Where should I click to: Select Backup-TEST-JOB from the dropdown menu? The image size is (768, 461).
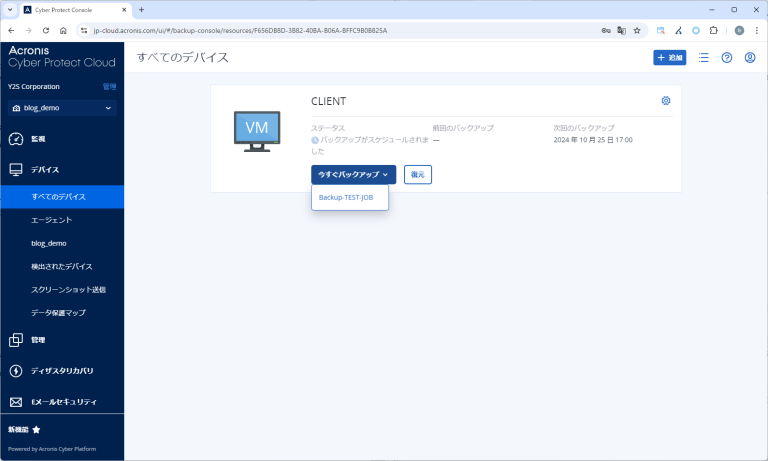[345, 198]
